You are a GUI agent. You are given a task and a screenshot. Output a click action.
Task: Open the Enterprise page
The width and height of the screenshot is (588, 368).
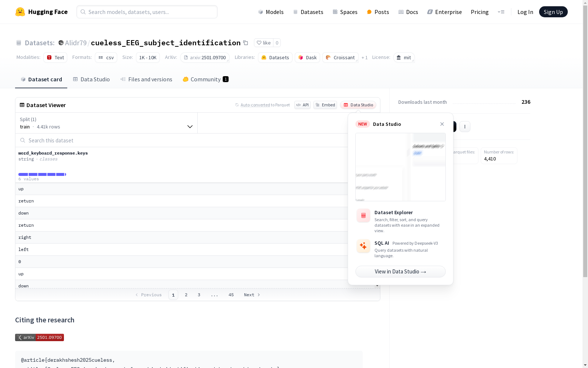[x=444, y=12]
